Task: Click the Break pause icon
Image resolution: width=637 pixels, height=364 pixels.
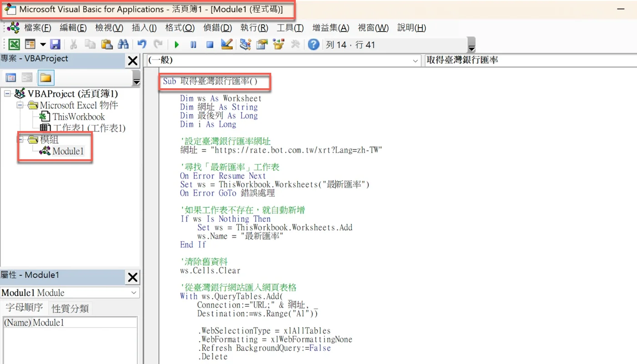Action: pyautogui.click(x=193, y=45)
